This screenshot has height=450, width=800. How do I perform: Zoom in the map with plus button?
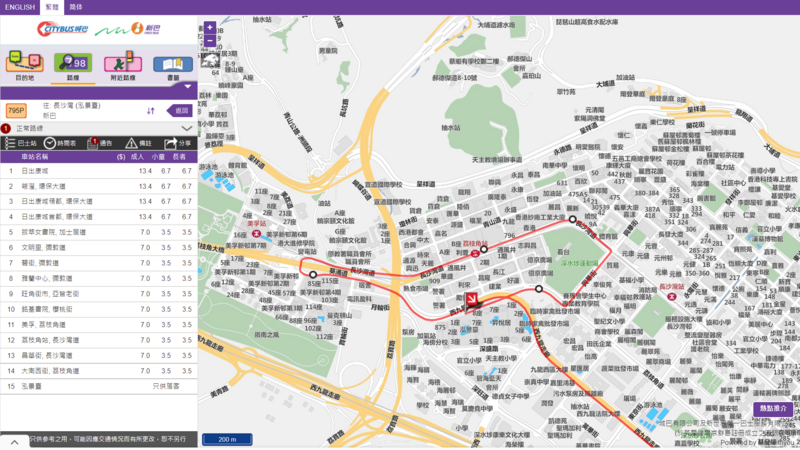pos(210,29)
